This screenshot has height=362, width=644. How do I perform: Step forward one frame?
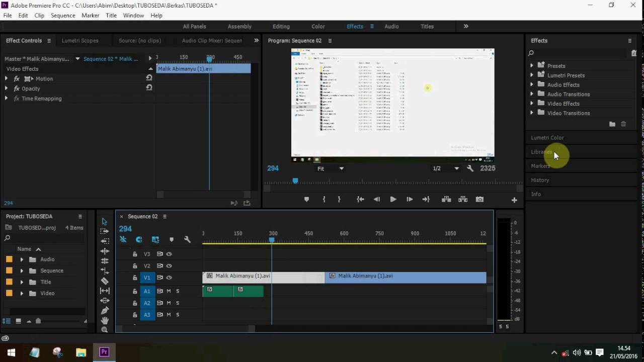410,200
